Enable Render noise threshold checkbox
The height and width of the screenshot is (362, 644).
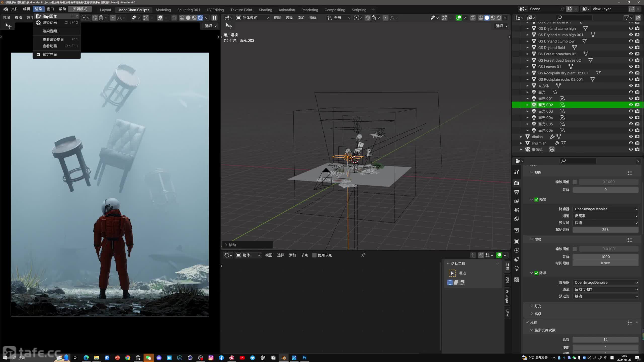point(575,249)
